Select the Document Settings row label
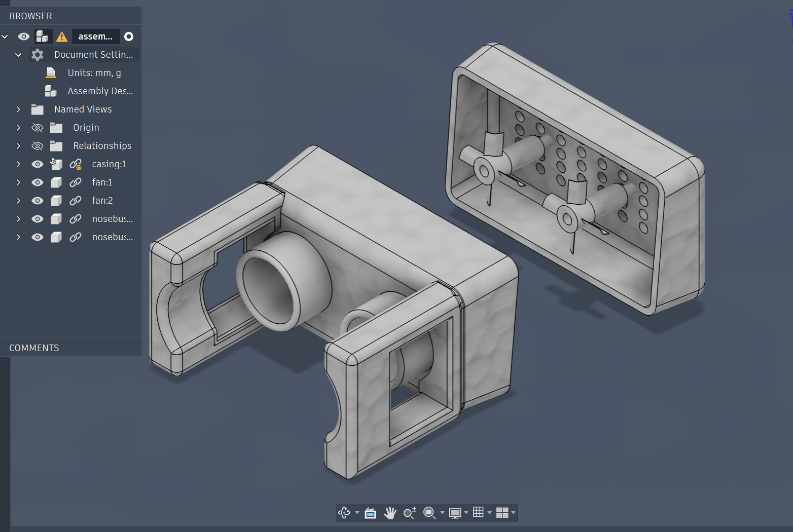The height and width of the screenshot is (532, 793). [x=94, y=55]
